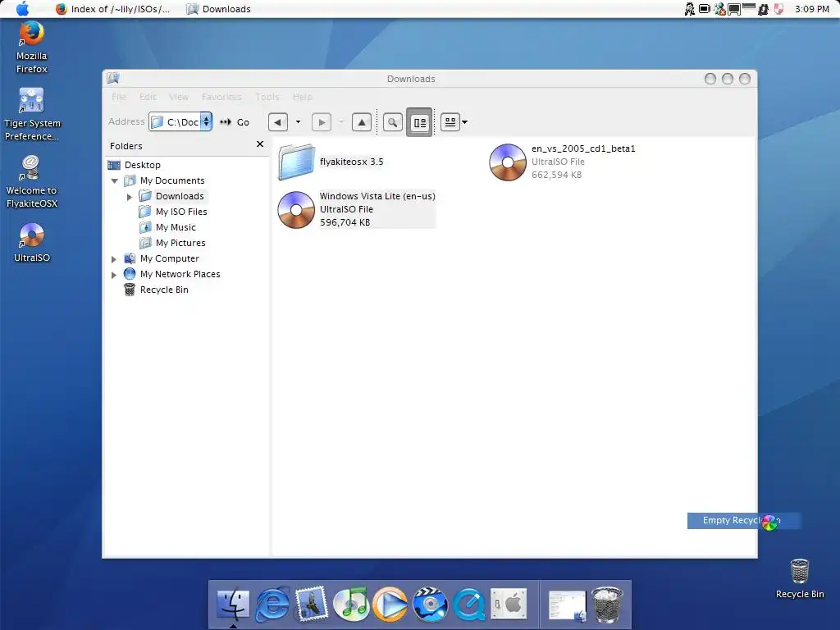Open the Mail stamp dock icon

[311, 603]
